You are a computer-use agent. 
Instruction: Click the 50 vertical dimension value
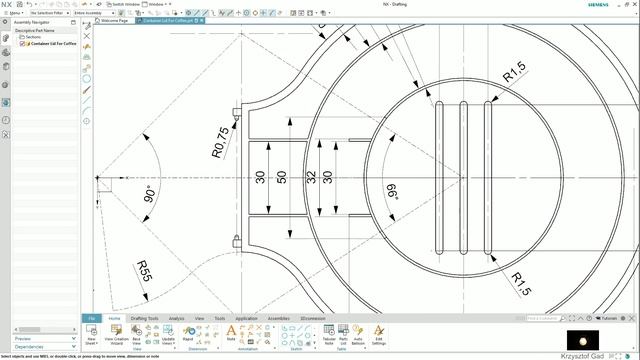282,177
